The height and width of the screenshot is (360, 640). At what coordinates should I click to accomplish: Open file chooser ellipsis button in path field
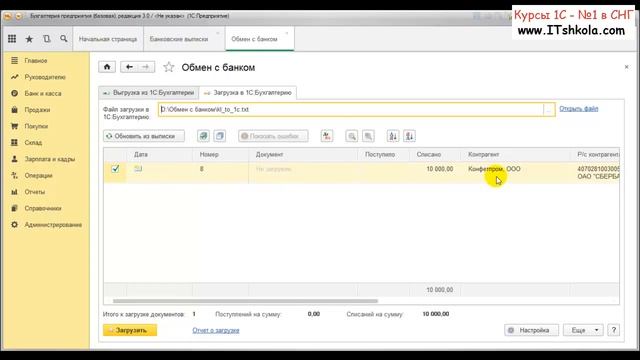point(549,109)
